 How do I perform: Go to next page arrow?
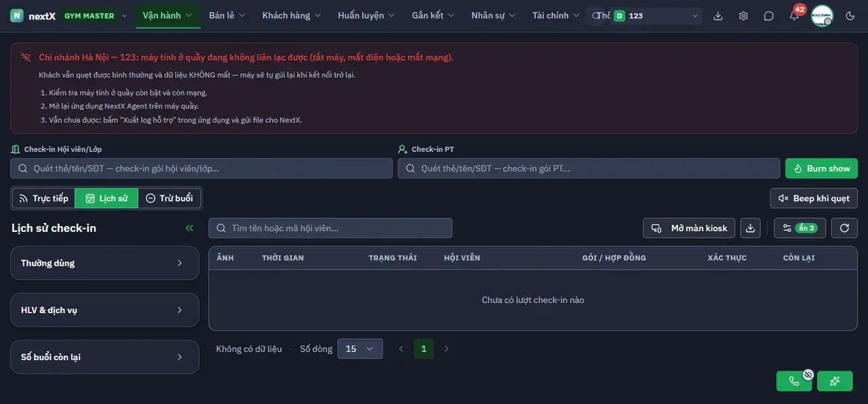pos(446,349)
